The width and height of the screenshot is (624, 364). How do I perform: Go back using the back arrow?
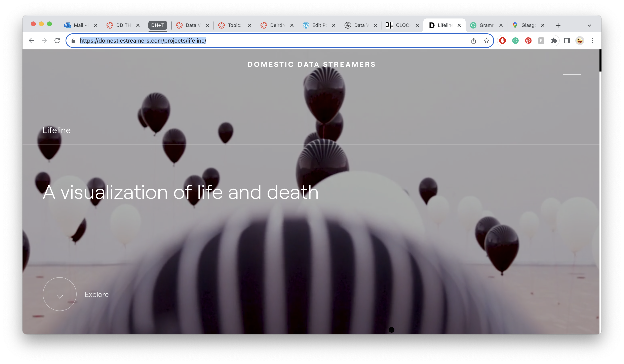[x=31, y=41]
